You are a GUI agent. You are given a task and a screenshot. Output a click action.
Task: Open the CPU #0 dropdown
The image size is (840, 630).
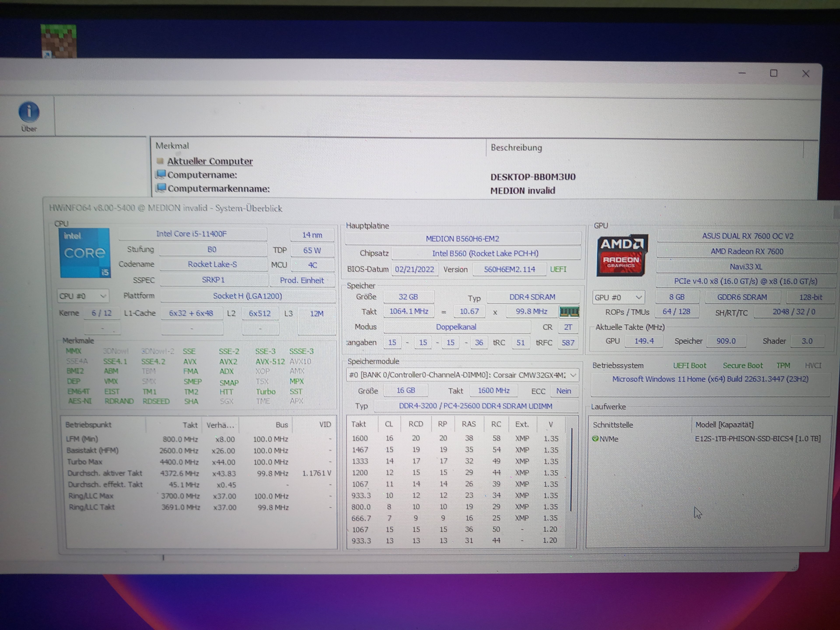[x=83, y=296]
